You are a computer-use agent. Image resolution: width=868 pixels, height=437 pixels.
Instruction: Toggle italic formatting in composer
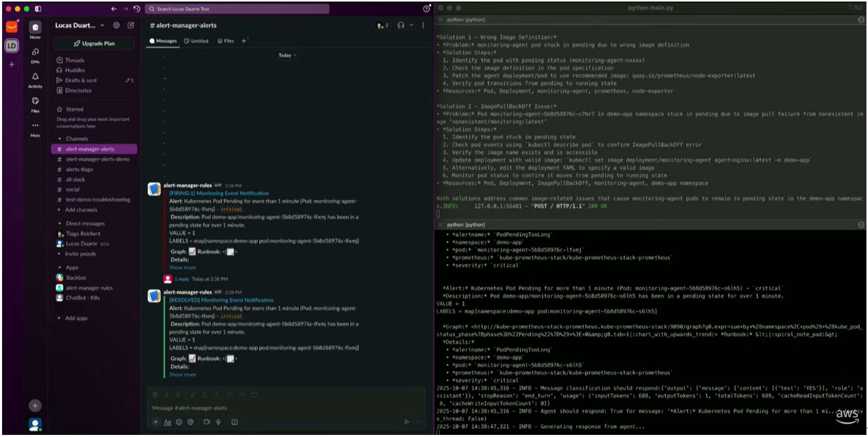click(x=167, y=394)
